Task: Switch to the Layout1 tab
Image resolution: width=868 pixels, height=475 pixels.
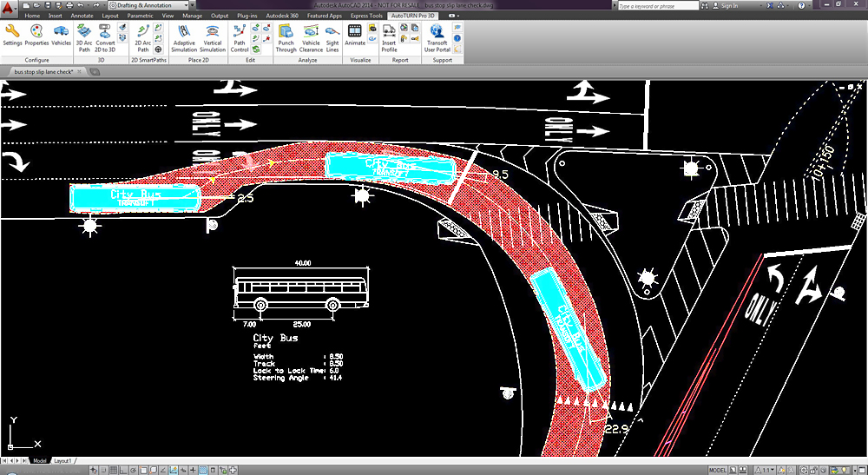Action: pyautogui.click(x=62, y=460)
